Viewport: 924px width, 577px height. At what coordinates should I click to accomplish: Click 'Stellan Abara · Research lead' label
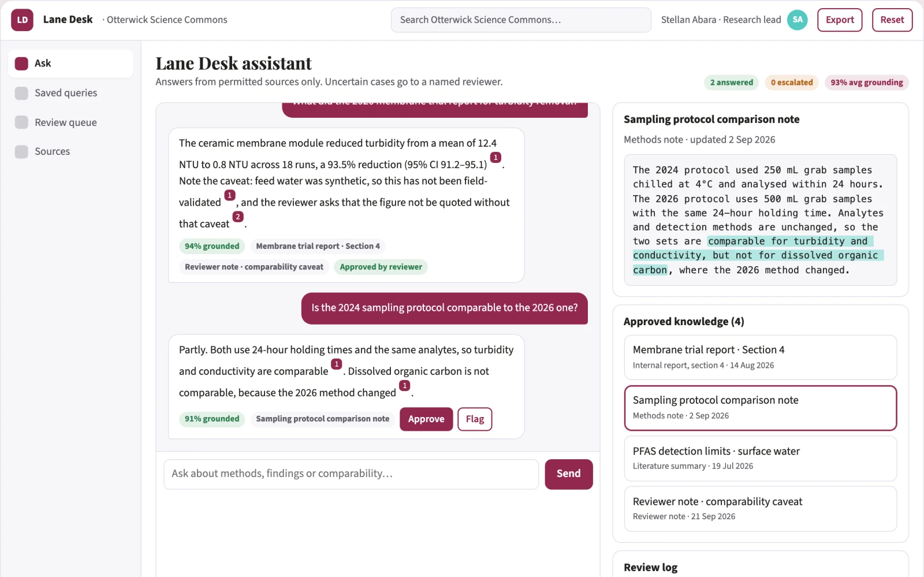721,20
